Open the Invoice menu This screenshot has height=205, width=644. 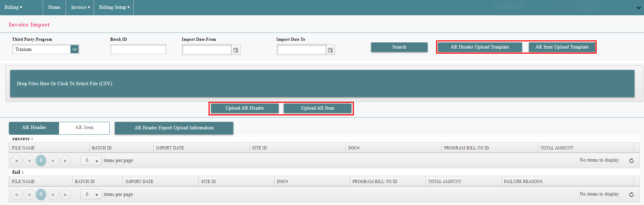(x=81, y=7)
